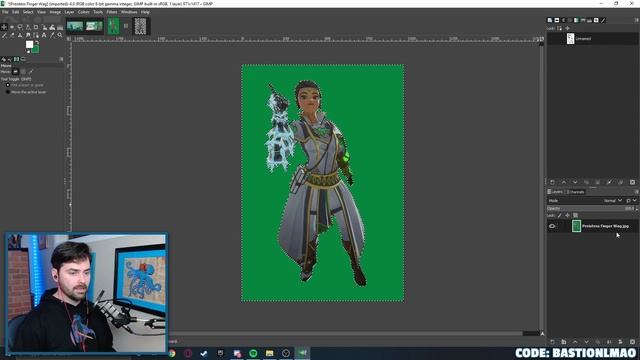Open the Edit menu
Screen dimensions: 640x360
tap(16, 12)
